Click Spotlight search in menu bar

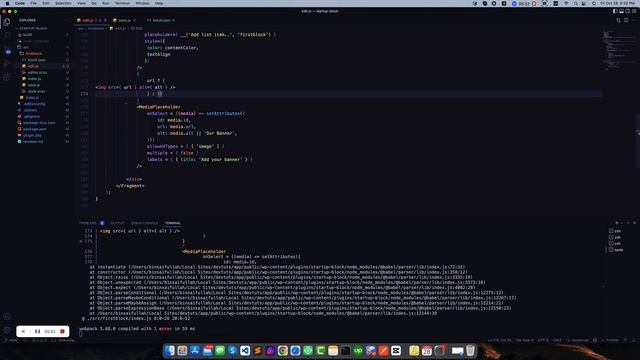[575, 3]
